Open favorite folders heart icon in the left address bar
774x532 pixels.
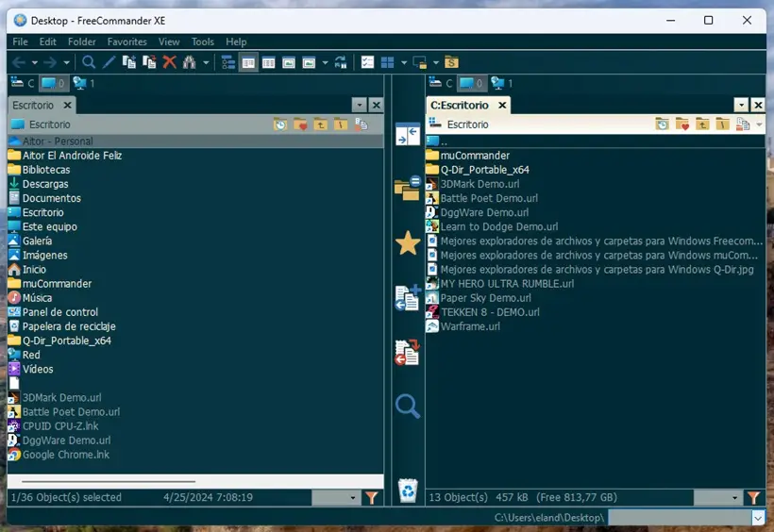point(300,125)
